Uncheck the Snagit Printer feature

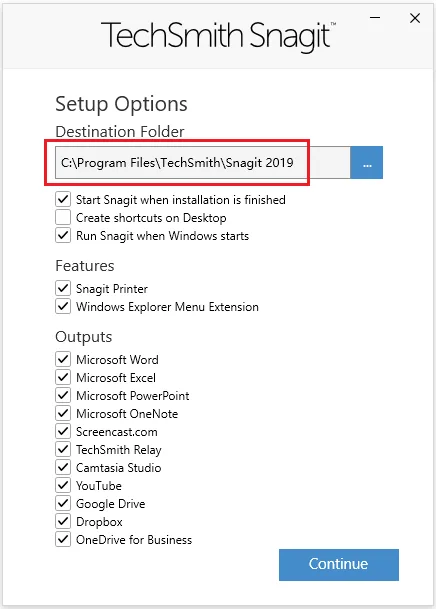pyautogui.click(x=63, y=288)
